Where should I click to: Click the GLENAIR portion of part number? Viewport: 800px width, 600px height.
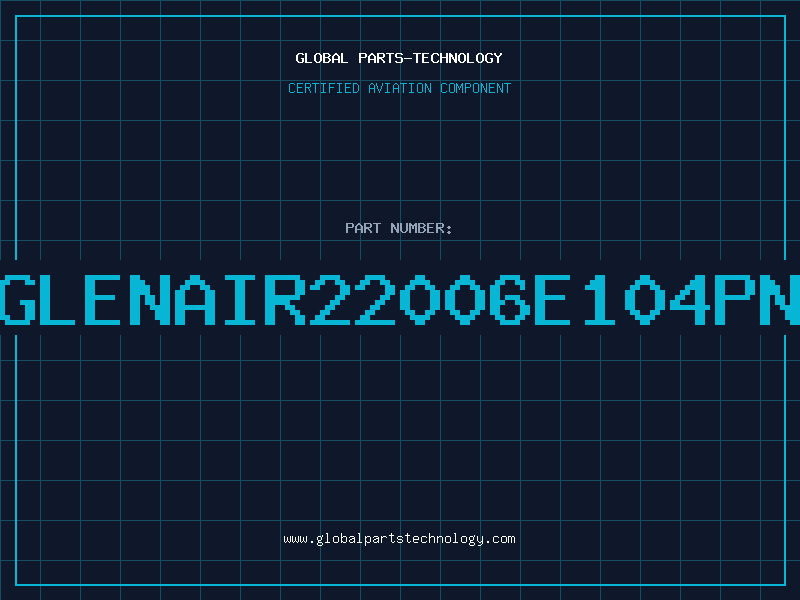153,299
